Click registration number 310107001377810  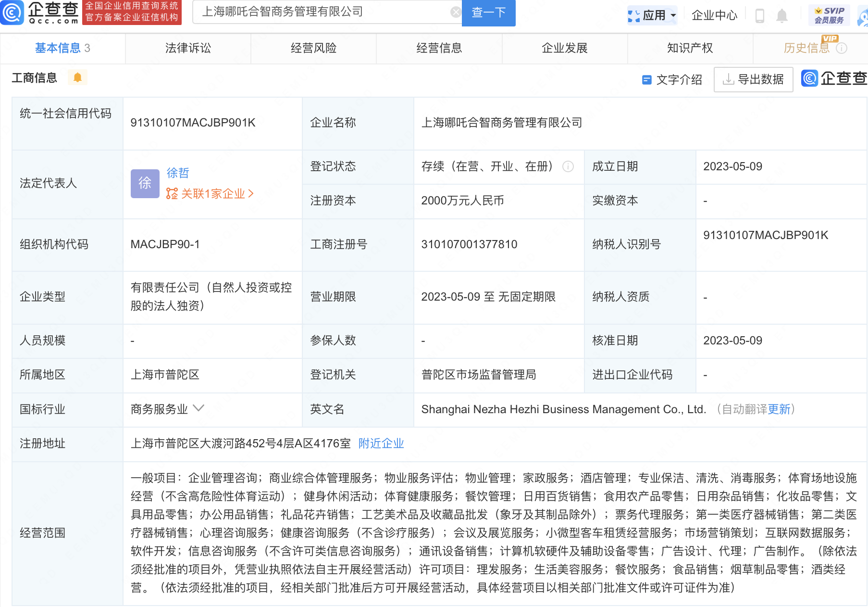coord(470,244)
